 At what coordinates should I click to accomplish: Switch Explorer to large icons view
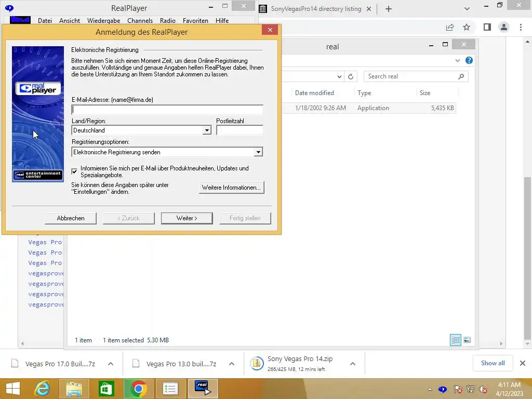(467, 340)
